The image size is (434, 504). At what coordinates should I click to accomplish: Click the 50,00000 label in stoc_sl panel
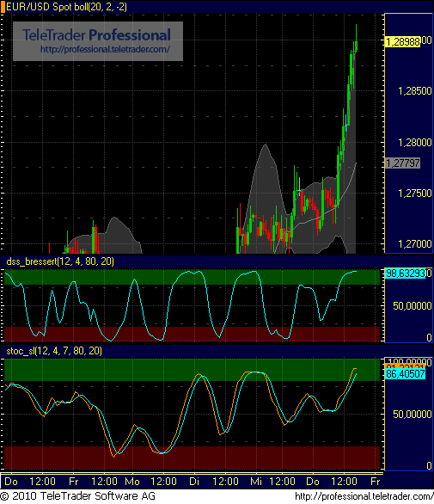point(413,414)
